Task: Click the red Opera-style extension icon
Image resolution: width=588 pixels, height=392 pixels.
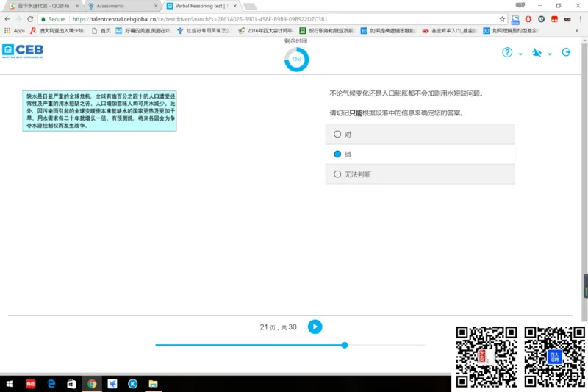Action: tap(528, 19)
